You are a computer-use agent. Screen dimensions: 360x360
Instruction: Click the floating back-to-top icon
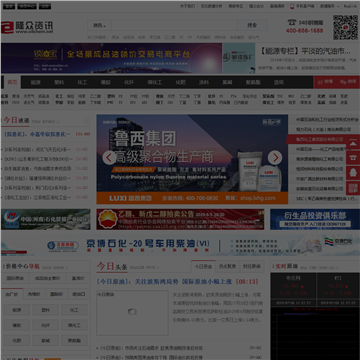point(353,143)
